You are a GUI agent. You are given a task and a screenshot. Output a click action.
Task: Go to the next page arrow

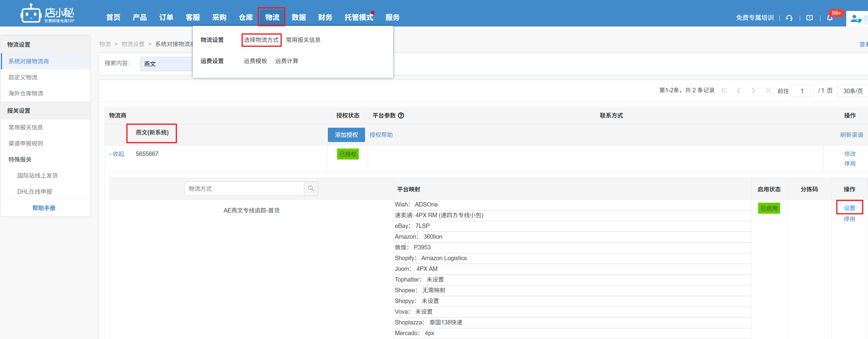pyautogui.click(x=753, y=90)
